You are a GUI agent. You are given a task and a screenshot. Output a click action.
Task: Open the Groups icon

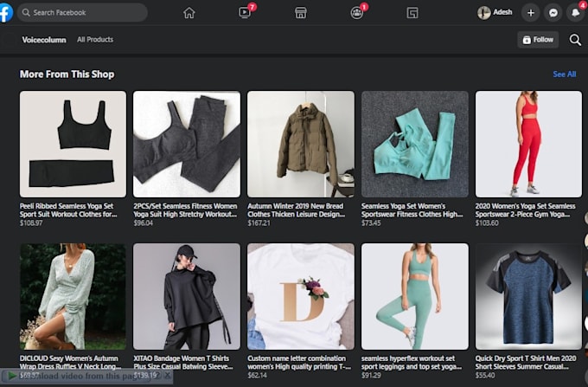356,13
